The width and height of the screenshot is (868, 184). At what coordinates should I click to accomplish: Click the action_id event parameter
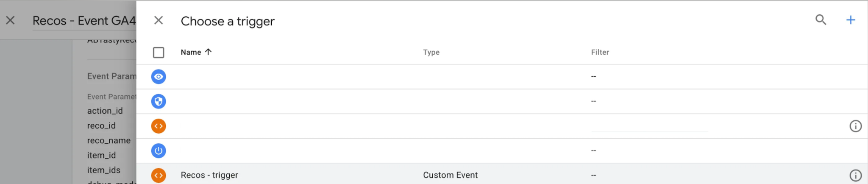[x=105, y=111]
